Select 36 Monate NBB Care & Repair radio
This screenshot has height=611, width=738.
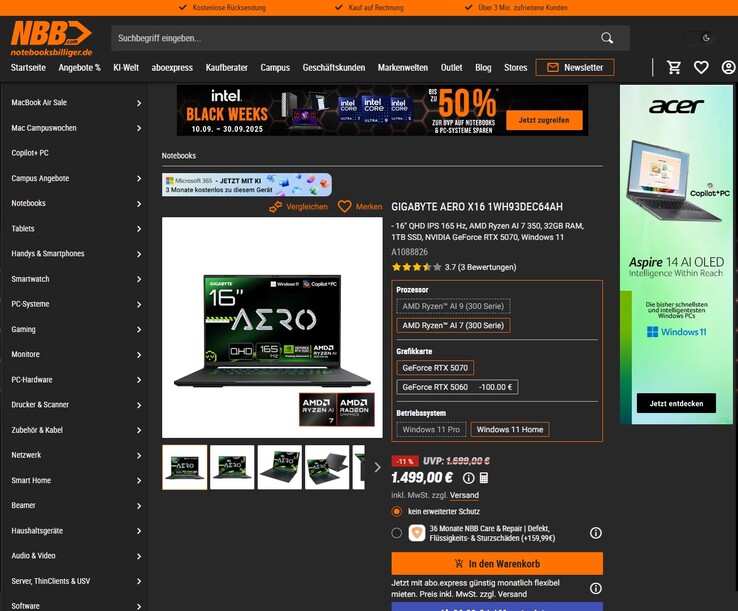397,533
